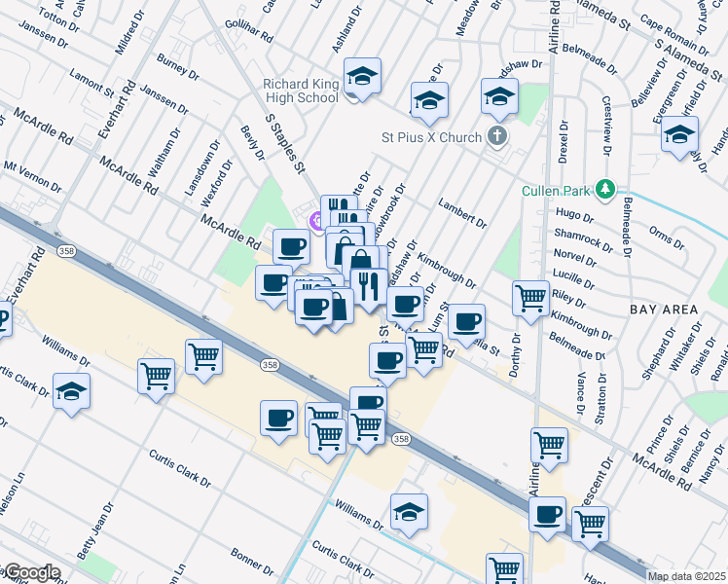Select the school marker directly above the church cross
The image size is (728, 584).
coord(499,97)
